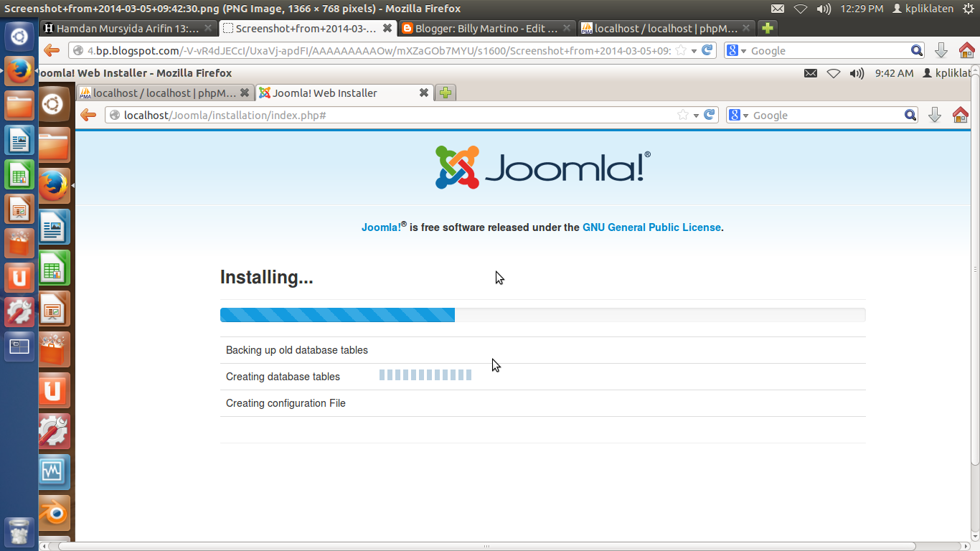
Task: Click the vertical scrollbar on the right edge
Action: pos(975,268)
